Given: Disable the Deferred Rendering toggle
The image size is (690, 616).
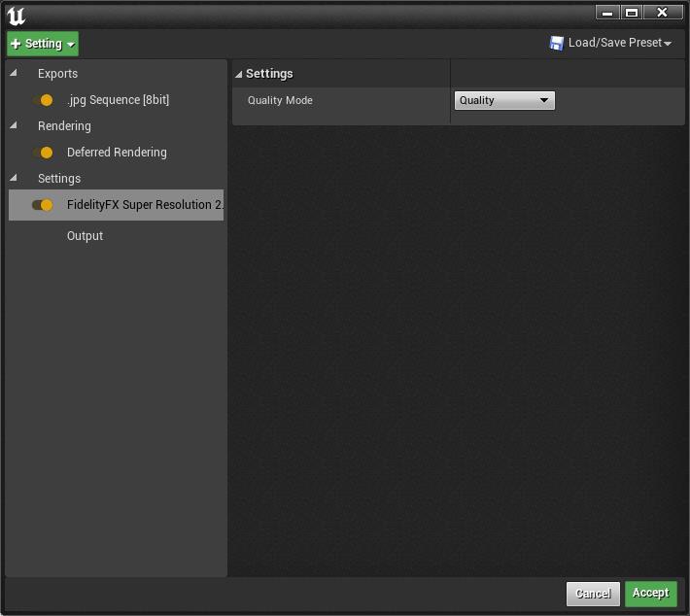Looking at the screenshot, I should (43, 153).
